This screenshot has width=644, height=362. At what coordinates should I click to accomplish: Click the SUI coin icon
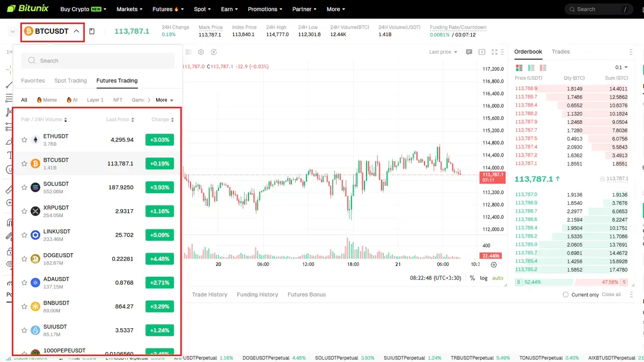point(35,330)
